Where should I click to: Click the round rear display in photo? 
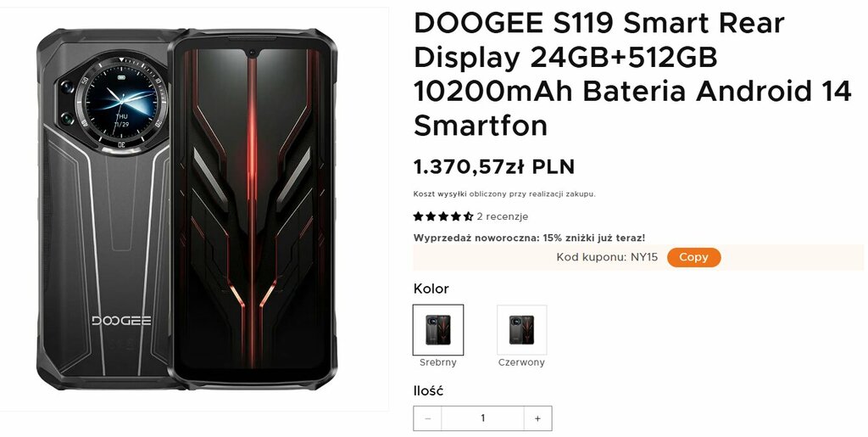122,100
